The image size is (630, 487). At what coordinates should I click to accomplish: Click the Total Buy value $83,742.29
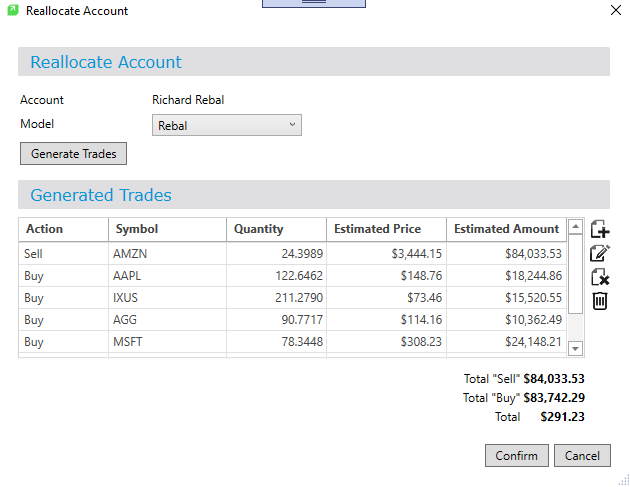(554, 398)
